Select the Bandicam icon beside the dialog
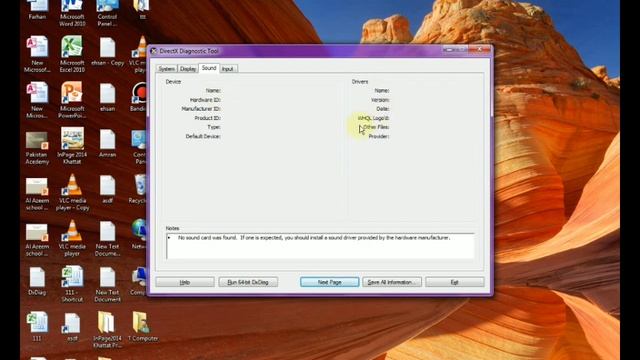This screenshot has height=360, width=640. (x=139, y=97)
